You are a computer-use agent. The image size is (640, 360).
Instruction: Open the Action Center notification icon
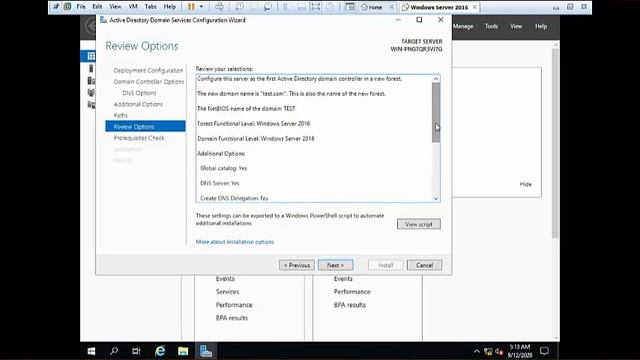click(544, 351)
